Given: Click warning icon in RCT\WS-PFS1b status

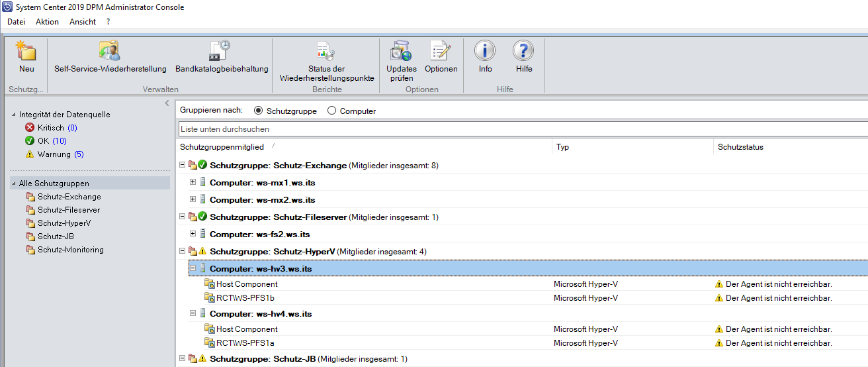Looking at the screenshot, I should [719, 298].
